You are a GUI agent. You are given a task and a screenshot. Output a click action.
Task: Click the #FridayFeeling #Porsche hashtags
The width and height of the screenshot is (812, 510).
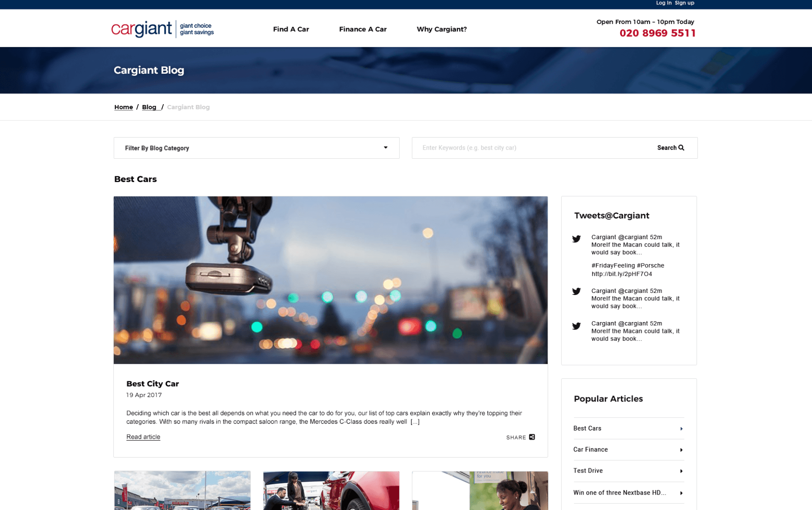628,265
